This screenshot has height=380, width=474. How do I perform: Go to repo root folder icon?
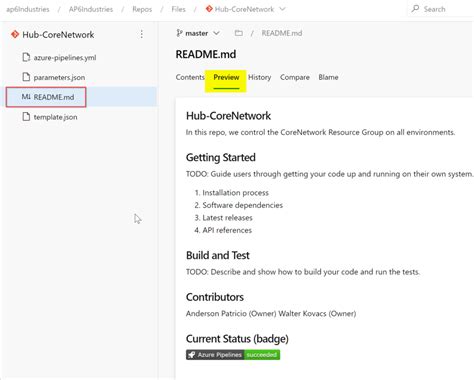click(238, 33)
